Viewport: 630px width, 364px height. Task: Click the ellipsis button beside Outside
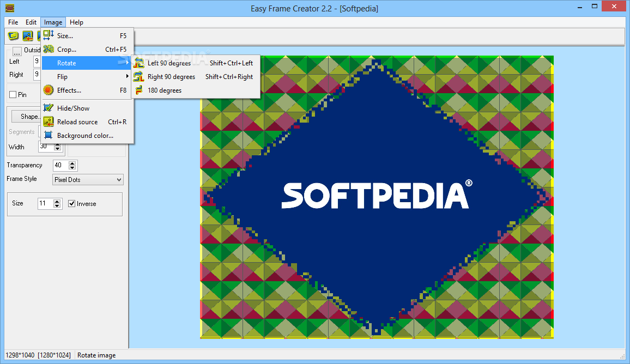click(17, 51)
